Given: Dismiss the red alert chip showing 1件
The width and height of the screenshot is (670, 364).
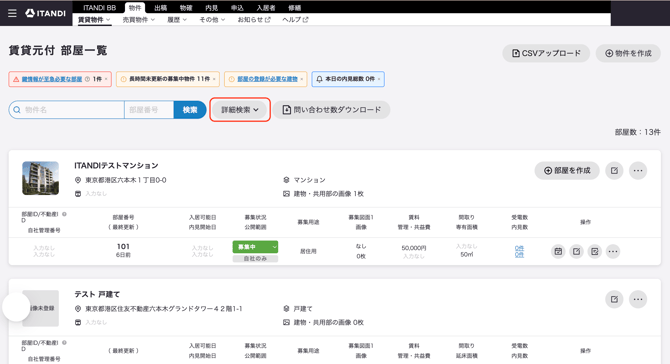Looking at the screenshot, I should pos(106,79).
